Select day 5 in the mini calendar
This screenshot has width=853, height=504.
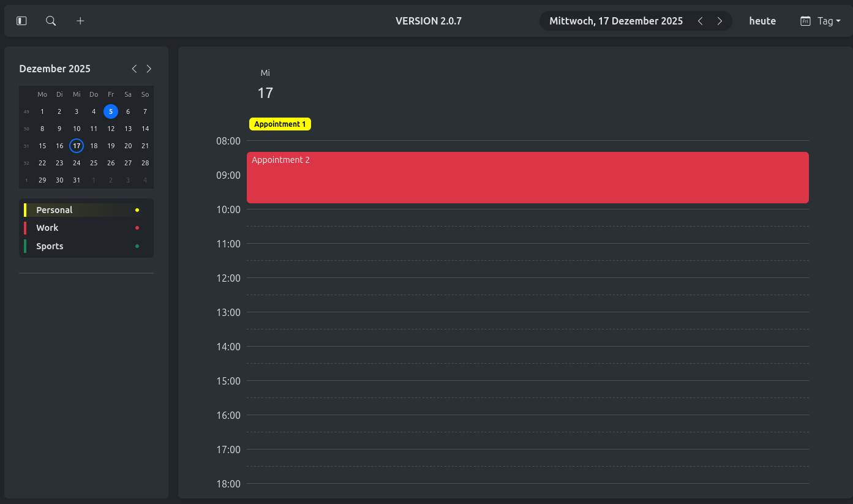tap(111, 111)
